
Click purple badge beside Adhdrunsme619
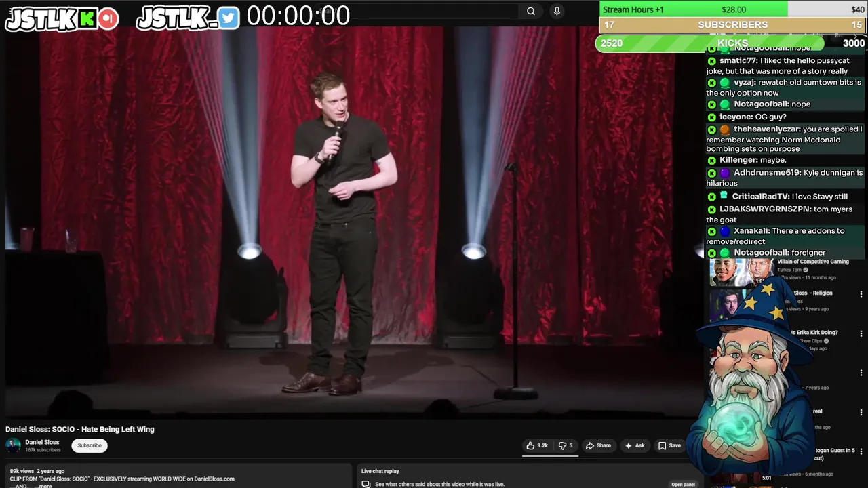coord(725,173)
